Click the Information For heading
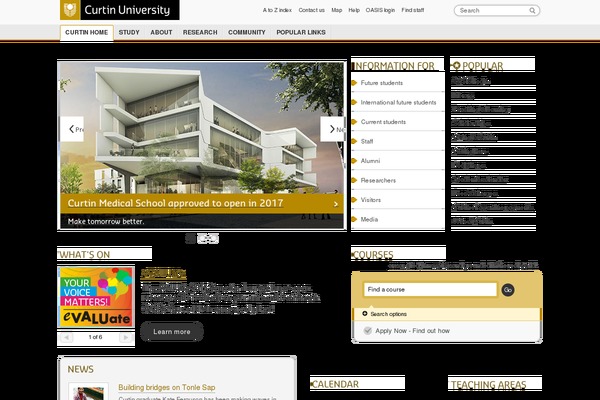Viewport: 600px width, 400px height. click(x=394, y=66)
